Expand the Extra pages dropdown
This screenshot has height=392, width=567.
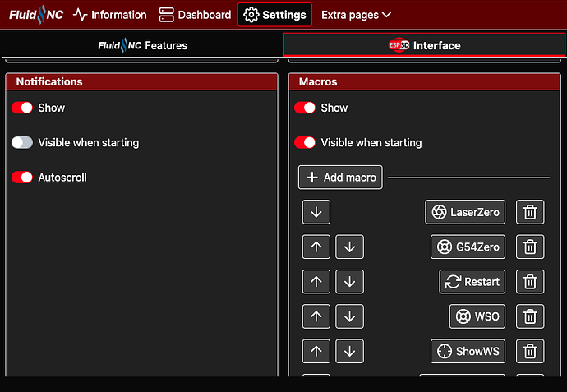coord(356,15)
